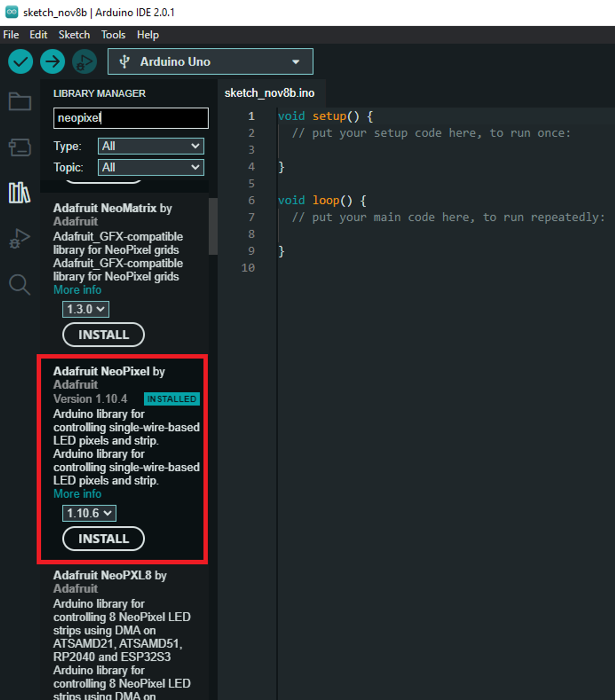Open the Tools menu
The image size is (615, 700).
113,34
